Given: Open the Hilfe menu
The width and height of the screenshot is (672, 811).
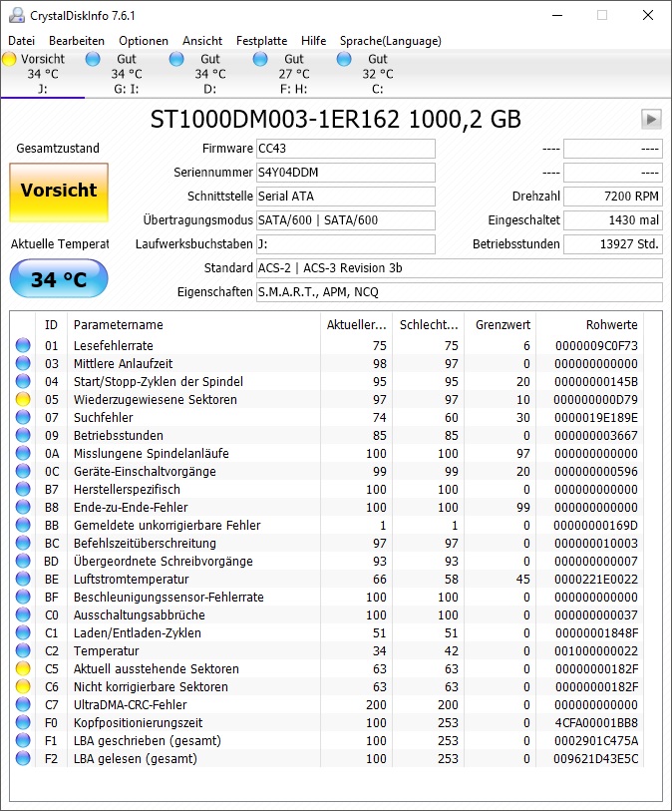Looking at the screenshot, I should click(x=313, y=41).
